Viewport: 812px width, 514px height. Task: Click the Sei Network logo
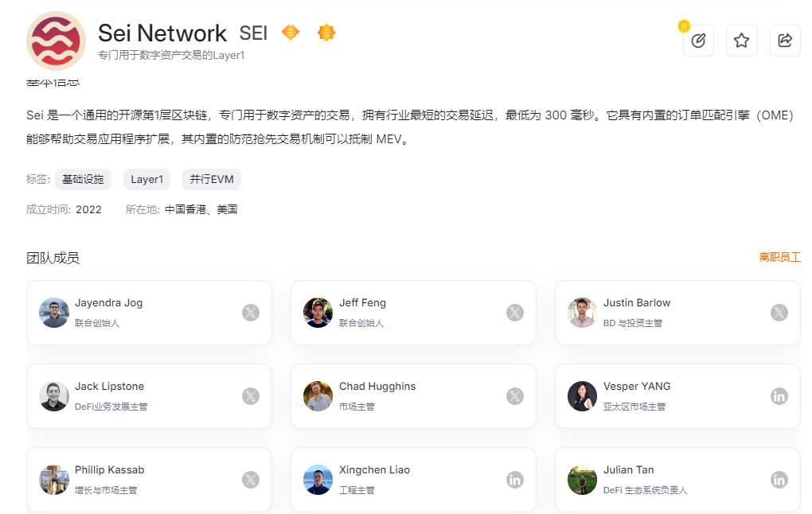(57, 41)
